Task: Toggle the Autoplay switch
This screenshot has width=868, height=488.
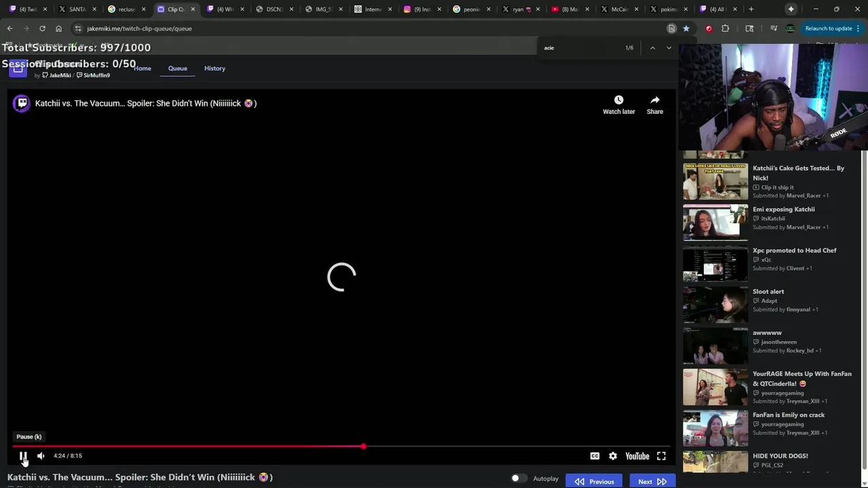Action: (x=519, y=479)
